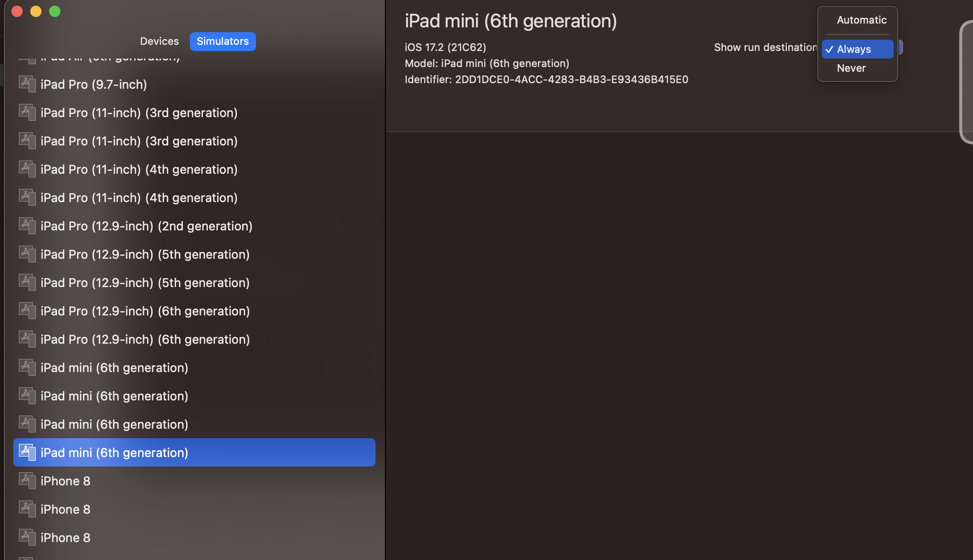Select Never in run destination menu
973x560 pixels.
pos(851,68)
